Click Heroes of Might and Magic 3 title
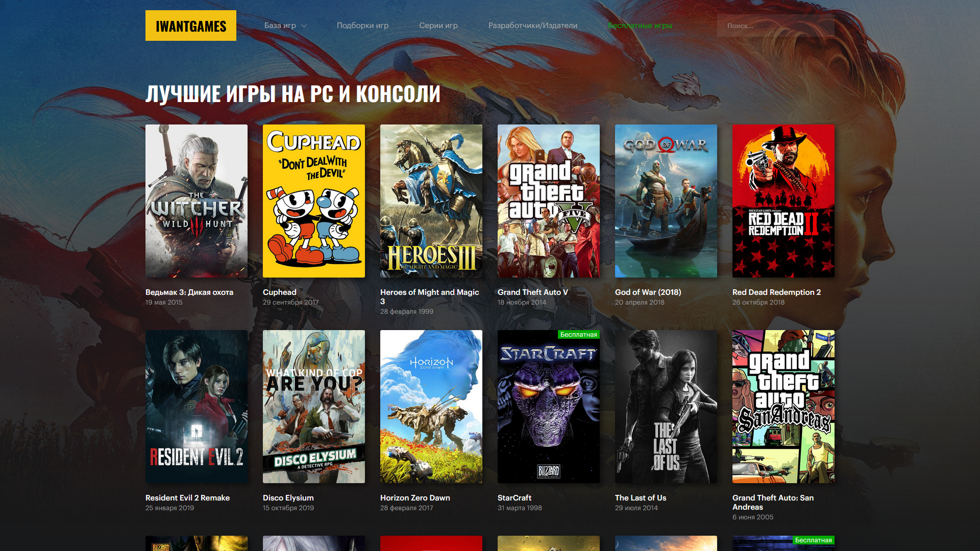Viewport: 980px width, 551px height. (430, 297)
